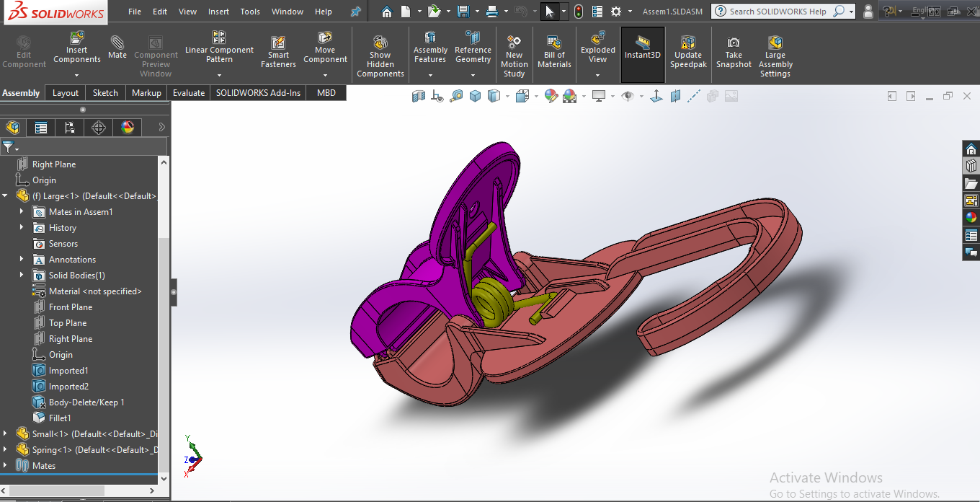Click the Take Snapshot camera icon
980x502 pixels.
[x=734, y=43]
